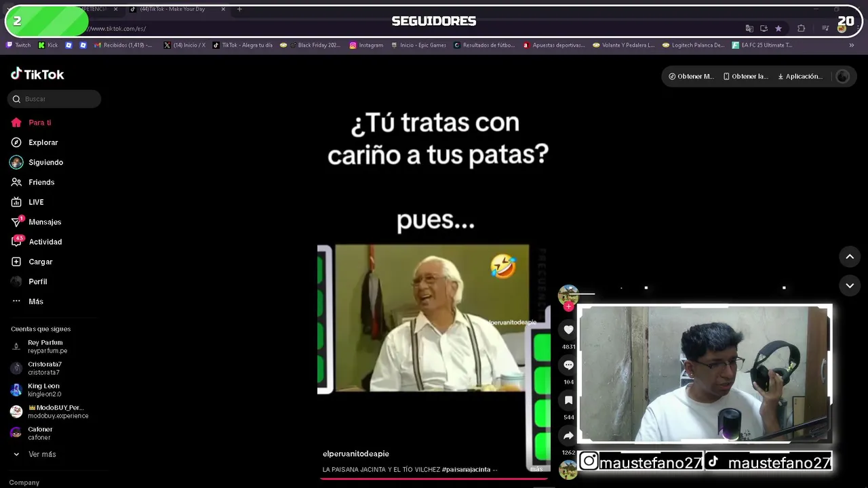Image resolution: width=868 pixels, height=488 pixels.
Task: Open the Black Friday bookmark
Action: [x=311, y=45]
